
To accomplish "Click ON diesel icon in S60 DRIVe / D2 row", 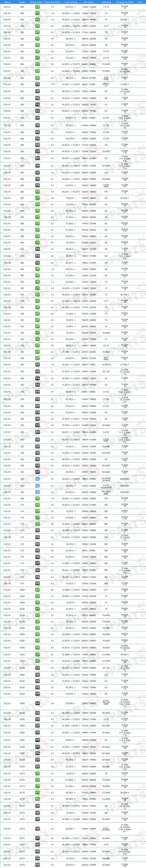I will 37,85.
